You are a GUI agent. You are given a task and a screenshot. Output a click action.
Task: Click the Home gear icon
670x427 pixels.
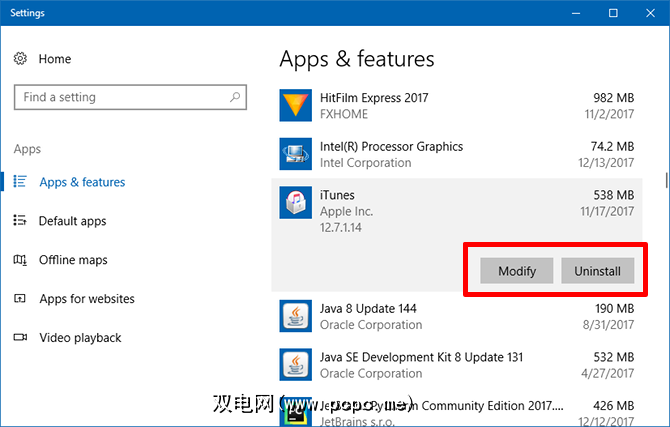coord(21,59)
